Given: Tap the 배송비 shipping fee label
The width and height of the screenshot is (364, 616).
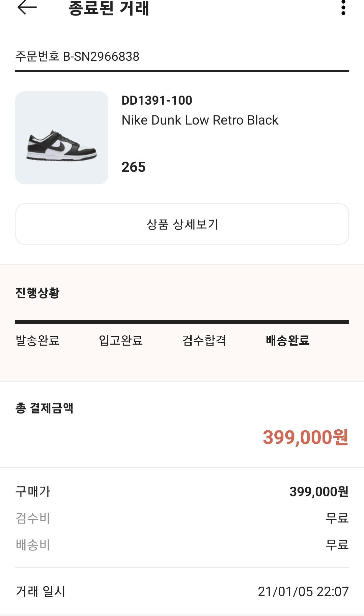Looking at the screenshot, I should click(33, 544).
